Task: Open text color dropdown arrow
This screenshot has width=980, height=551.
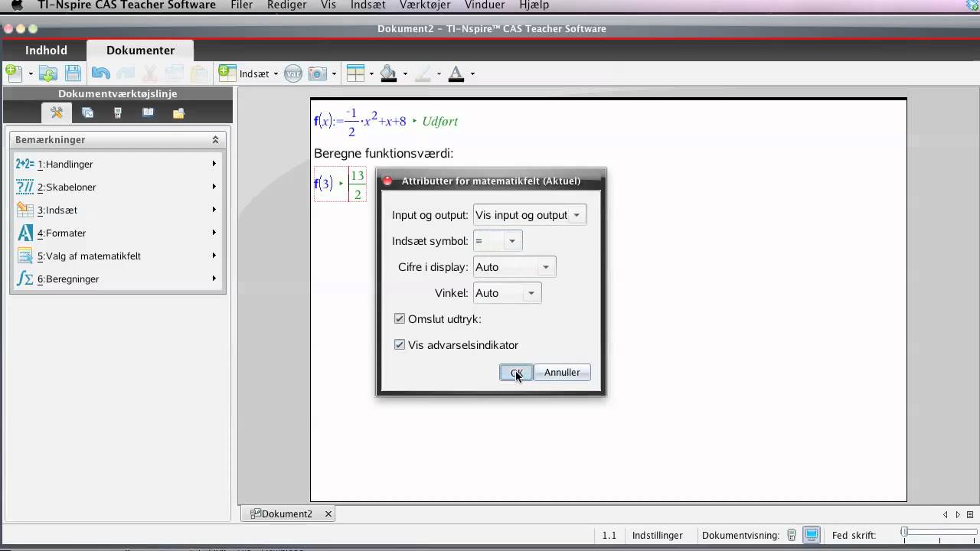Action: click(472, 74)
